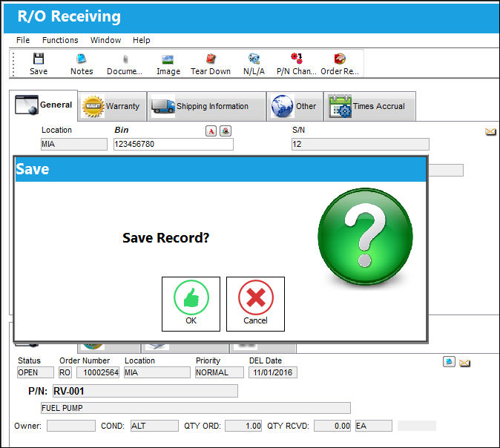Open the Times Accrual tab
This screenshot has height=448, width=500.
pyautogui.click(x=369, y=106)
